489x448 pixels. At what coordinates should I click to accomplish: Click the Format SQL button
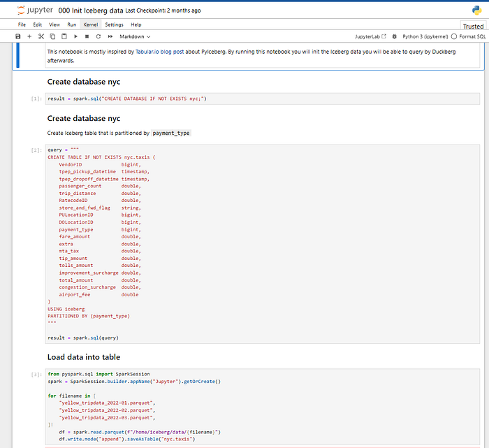tap(472, 36)
